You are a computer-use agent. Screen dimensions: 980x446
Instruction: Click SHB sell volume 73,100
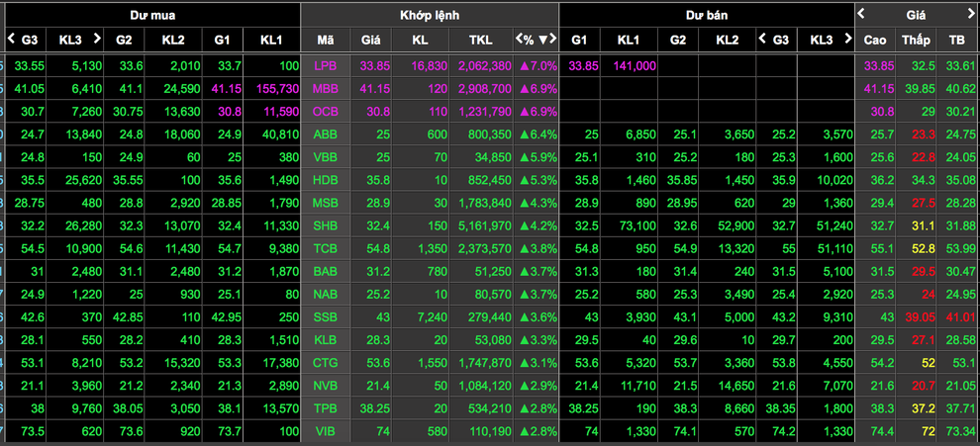(639, 225)
